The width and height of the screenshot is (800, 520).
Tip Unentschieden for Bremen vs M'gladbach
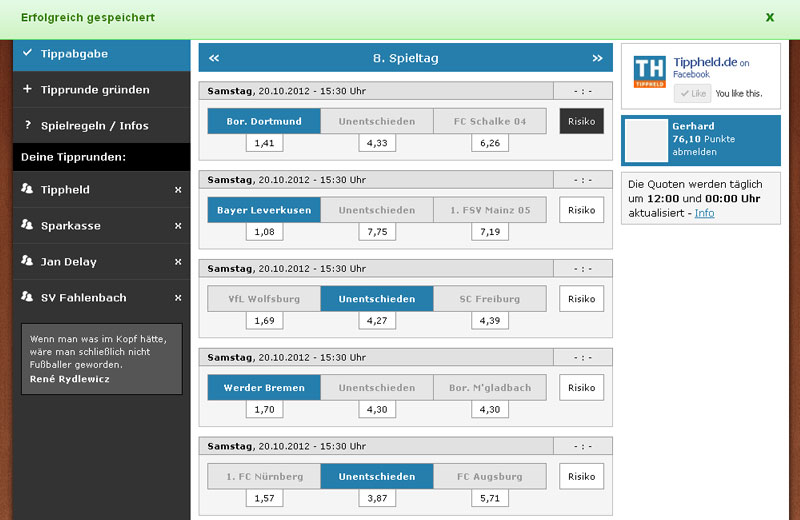point(377,387)
